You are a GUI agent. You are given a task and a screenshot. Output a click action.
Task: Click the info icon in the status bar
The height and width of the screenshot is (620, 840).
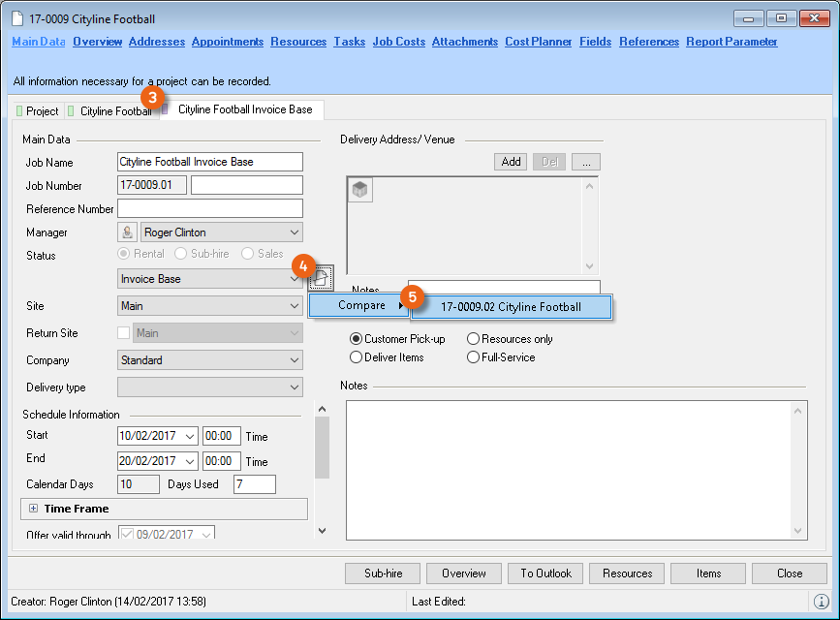pyautogui.click(x=821, y=602)
